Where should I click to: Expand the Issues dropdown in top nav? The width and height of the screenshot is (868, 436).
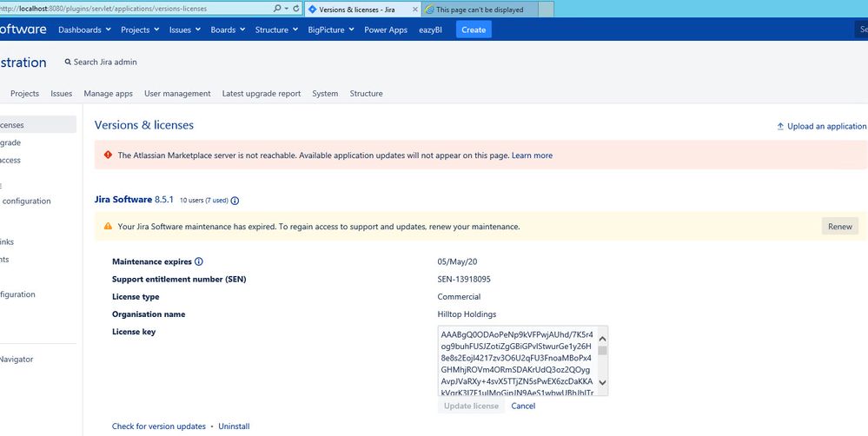pyautogui.click(x=185, y=30)
